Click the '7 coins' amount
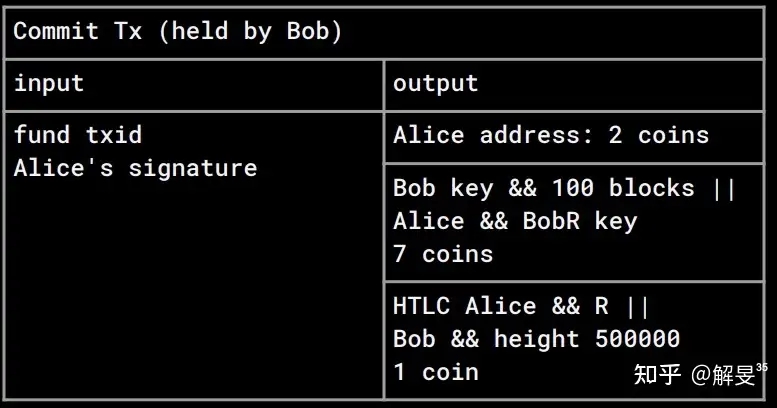777x408 pixels. tap(442, 254)
